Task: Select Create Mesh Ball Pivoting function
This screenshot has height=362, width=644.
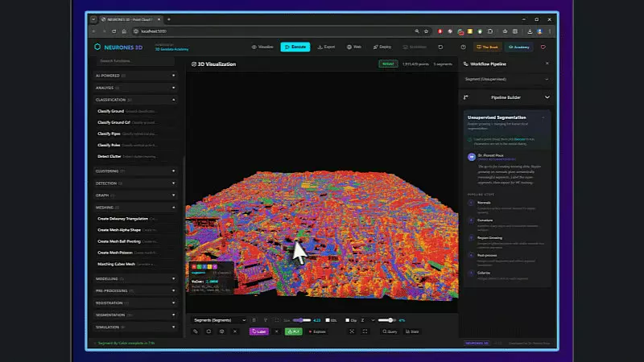Action: pos(135,241)
